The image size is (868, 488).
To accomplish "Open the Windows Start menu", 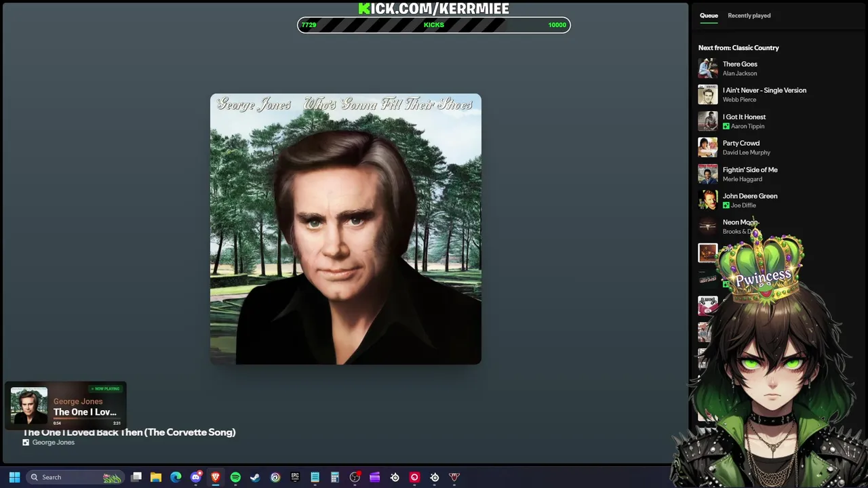I will (x=14, y=477).
